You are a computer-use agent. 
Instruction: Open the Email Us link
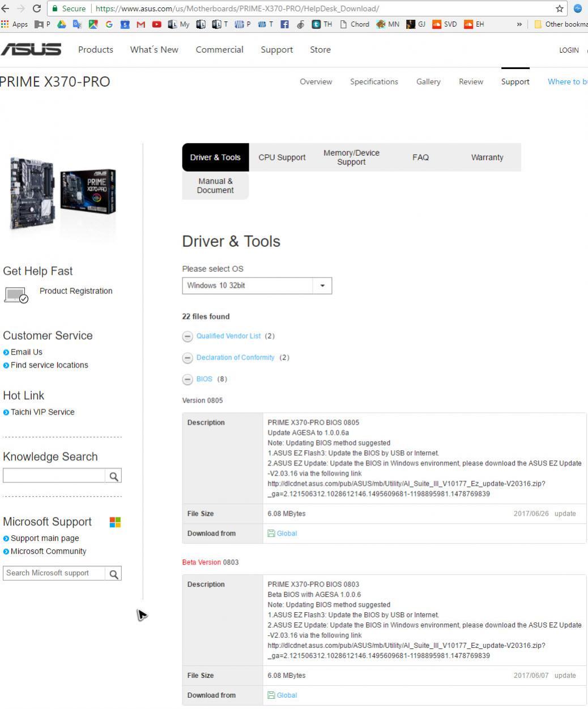26,352
